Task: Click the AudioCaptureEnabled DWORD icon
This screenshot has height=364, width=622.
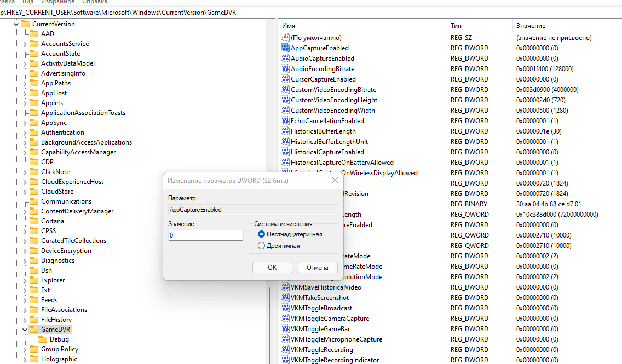Action: point(285,58)
